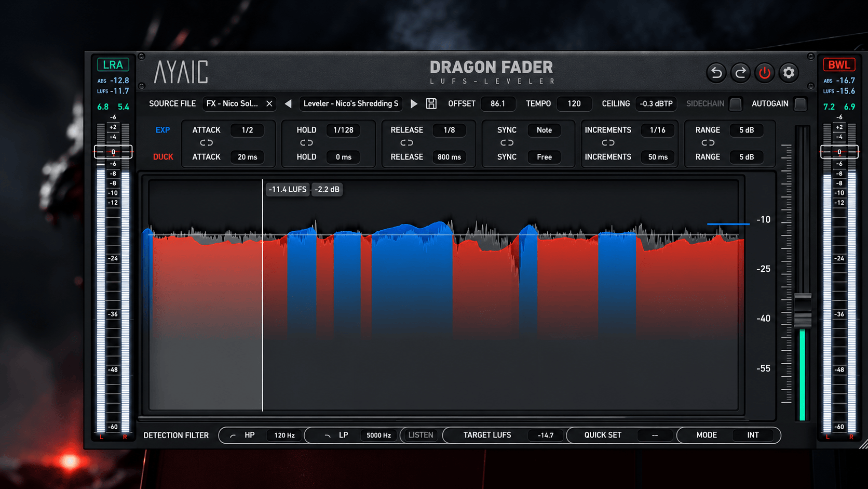Open the Sync Note dropdown

[x=544, y=130]
